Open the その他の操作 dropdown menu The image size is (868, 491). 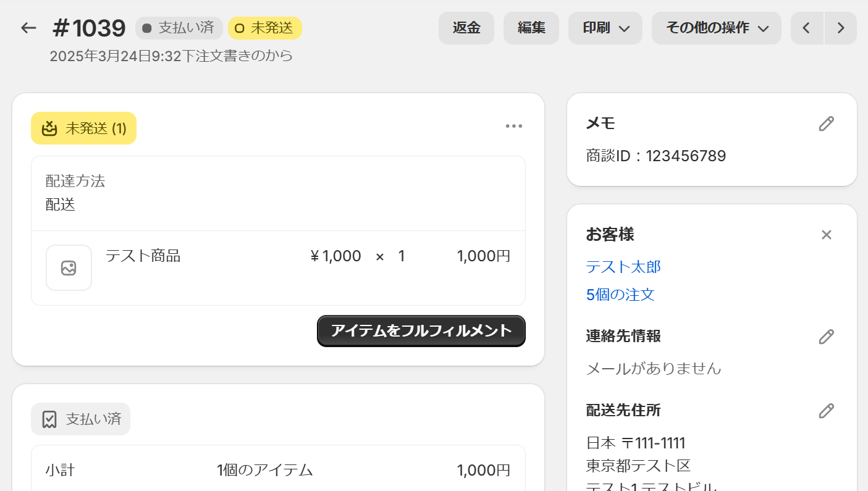click(x=716, y=28)
